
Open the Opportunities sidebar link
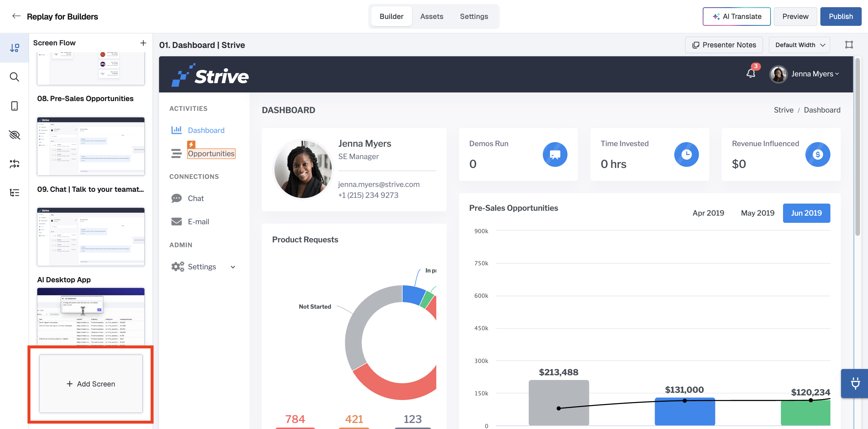tap(211, 154)
